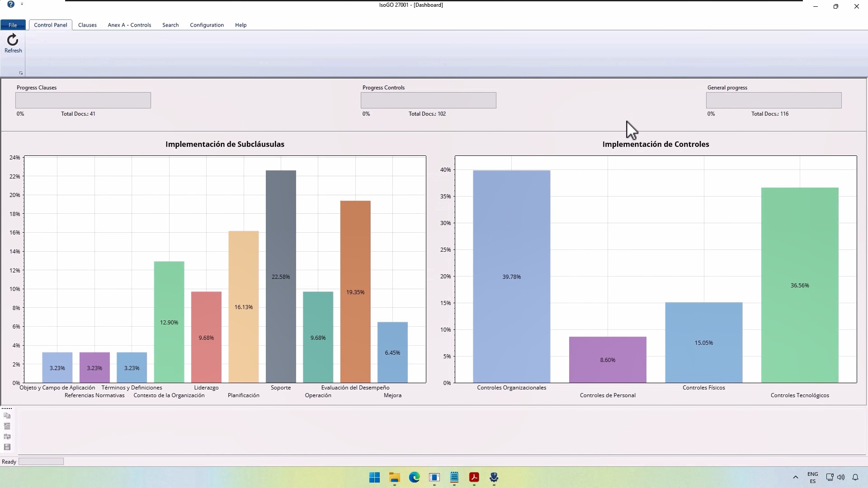
Task: Select the green 12.90% Contexto bar
Action: 169,322
